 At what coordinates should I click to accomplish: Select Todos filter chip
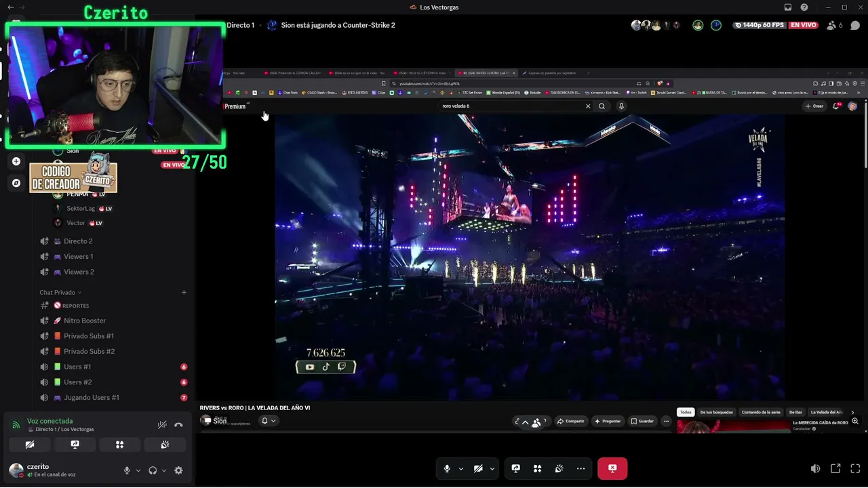(x=686, y=412)
